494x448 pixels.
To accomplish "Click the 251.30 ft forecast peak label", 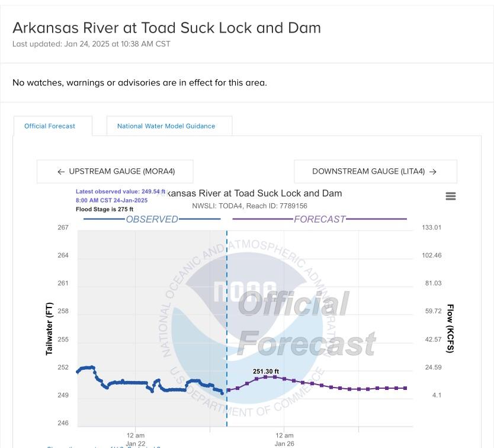I will click(x=266, y=372).
